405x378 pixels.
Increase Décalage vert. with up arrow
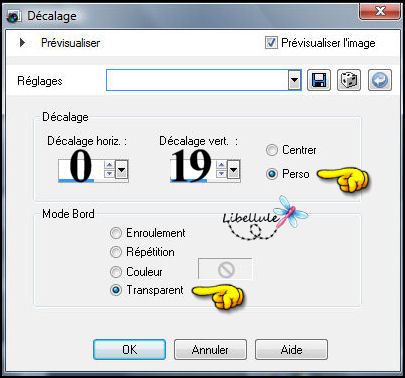pos(221,164)
